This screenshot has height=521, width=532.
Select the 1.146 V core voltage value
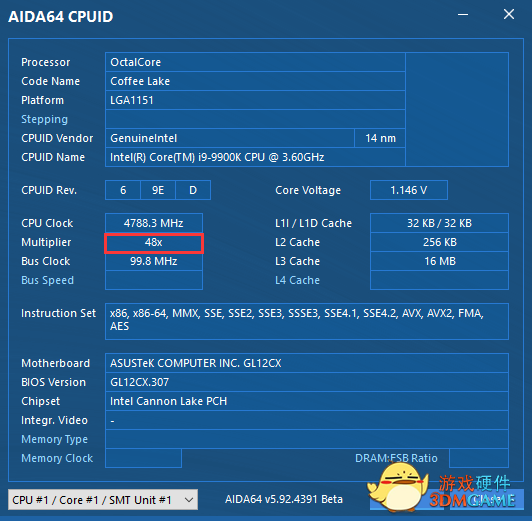click(x=409, y=190)
